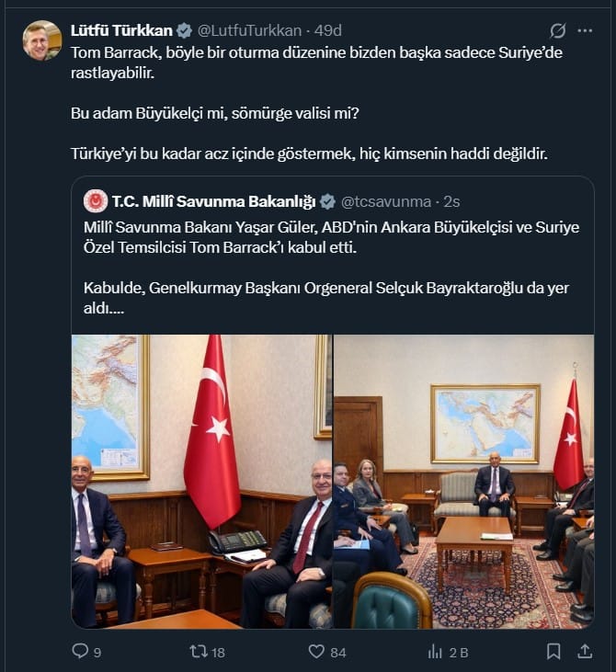
Task: Open the right meeting room photo
Action: pos(463,482)
